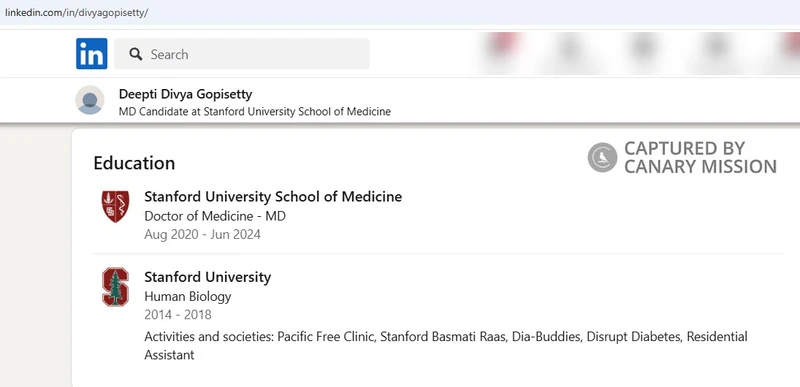Image resolution: width=800 pixels, height=387 pixels.
Task: Select the linkedin.com URL in the address bar
Action: click(77, 13)
